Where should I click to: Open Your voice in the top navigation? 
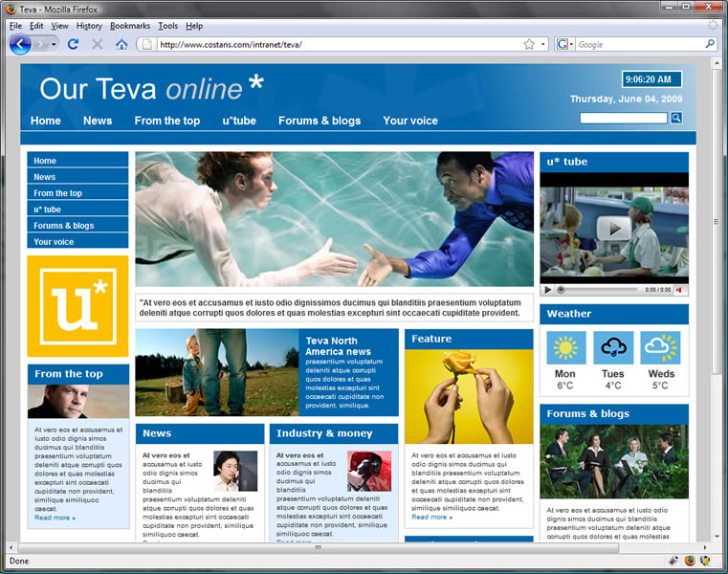tap(410, 121)
